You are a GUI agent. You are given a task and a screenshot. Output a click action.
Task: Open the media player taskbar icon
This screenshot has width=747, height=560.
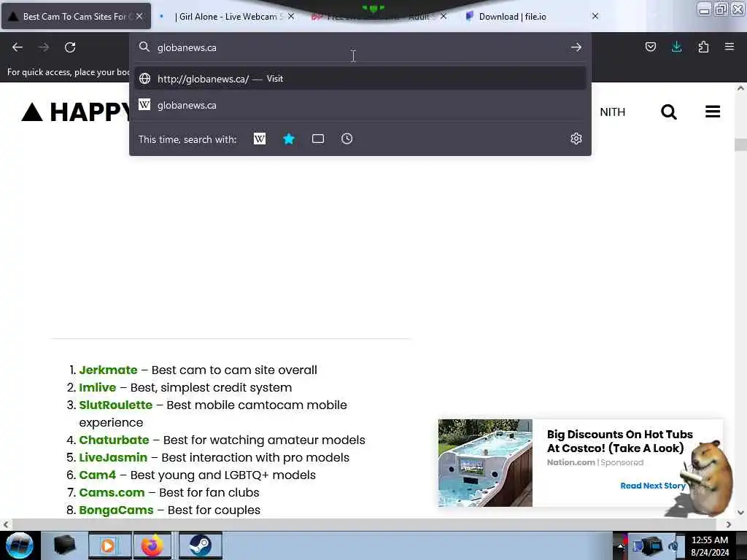click(109, 545)
